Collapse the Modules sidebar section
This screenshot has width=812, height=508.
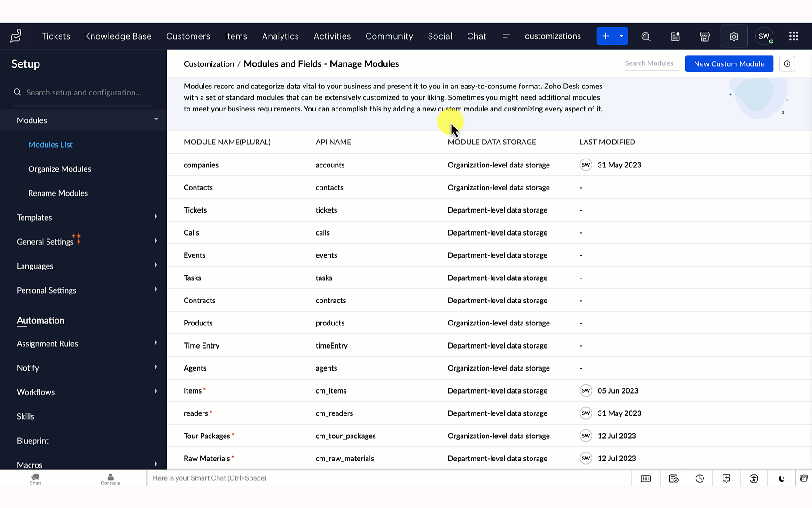pyautogui.click(x=156, y=119)
